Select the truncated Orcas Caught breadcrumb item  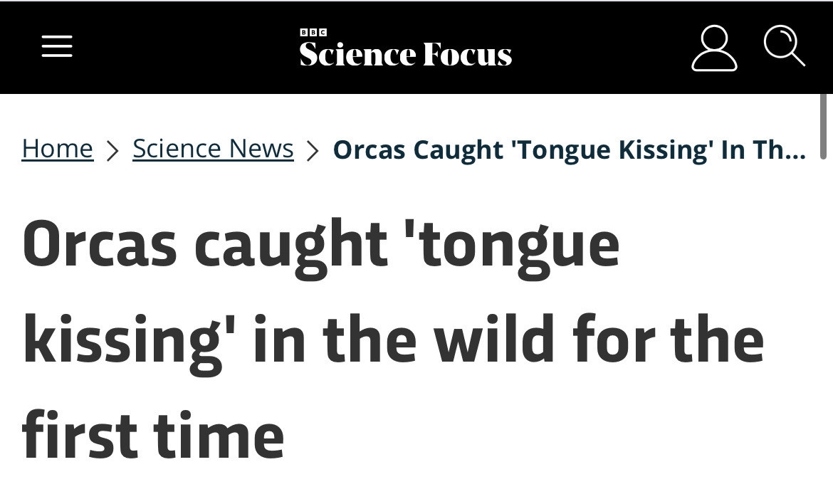569,149
